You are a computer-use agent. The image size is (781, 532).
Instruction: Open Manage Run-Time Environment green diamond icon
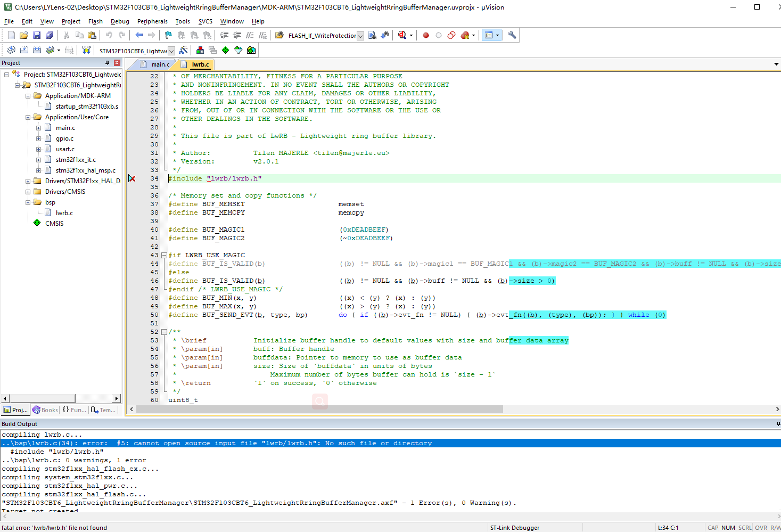225,50
